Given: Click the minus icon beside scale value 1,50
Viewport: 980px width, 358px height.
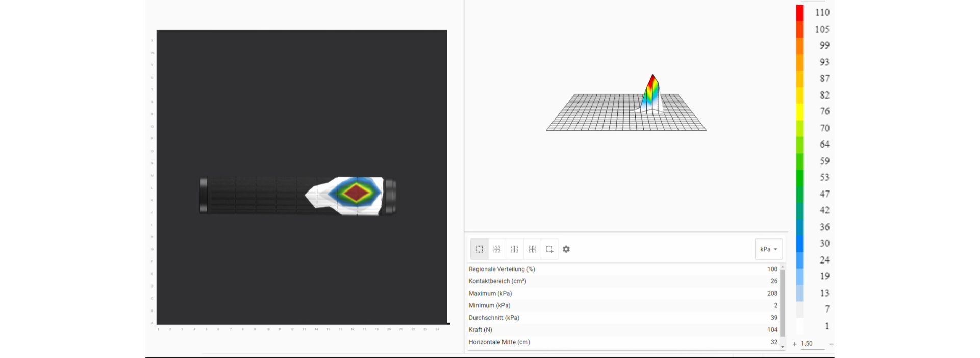Looking at the screenshot, I should (831, 344).
